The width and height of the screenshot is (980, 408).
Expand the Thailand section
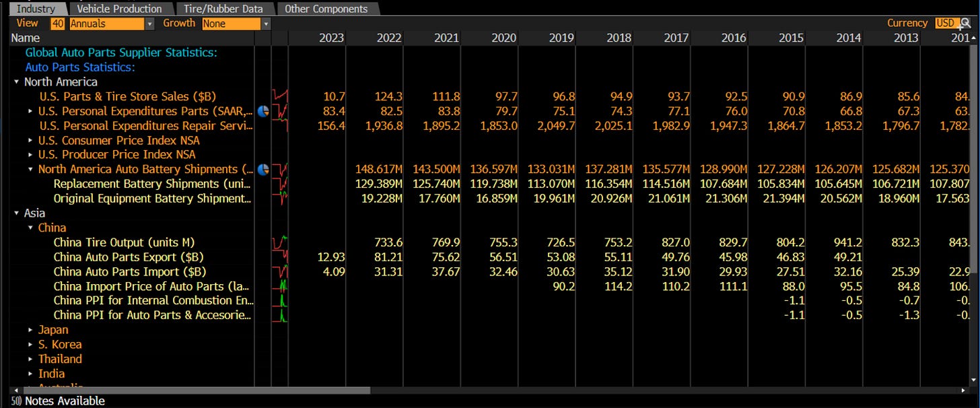[x=30, y=359]
